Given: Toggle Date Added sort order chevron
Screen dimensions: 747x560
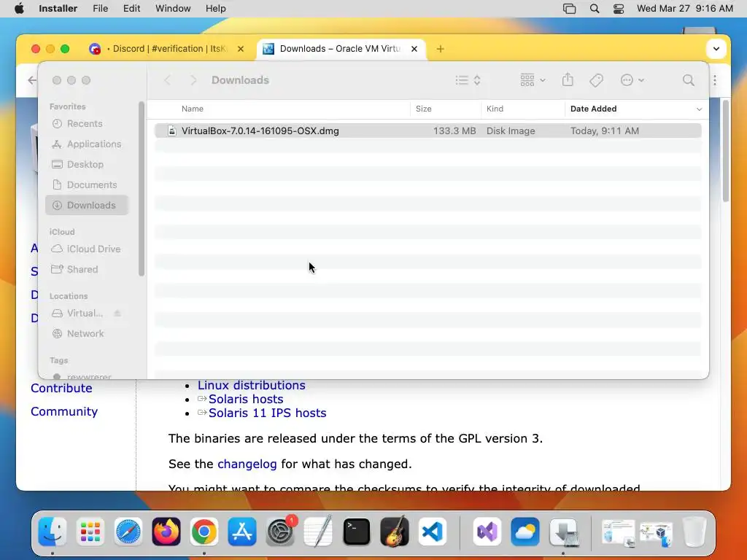Looking at the screenshot, I should click(699, 109).
